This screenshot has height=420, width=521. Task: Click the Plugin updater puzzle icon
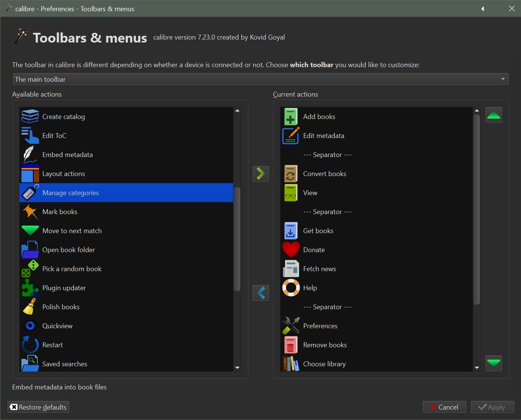[30, 288]
